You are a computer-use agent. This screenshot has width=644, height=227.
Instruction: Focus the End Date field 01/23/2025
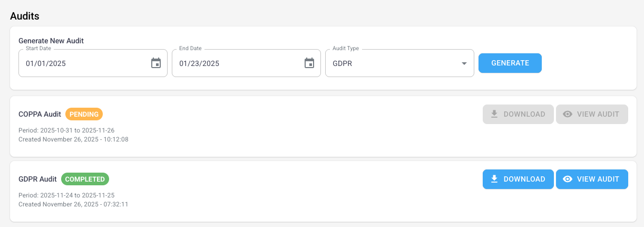coord(246,63)
